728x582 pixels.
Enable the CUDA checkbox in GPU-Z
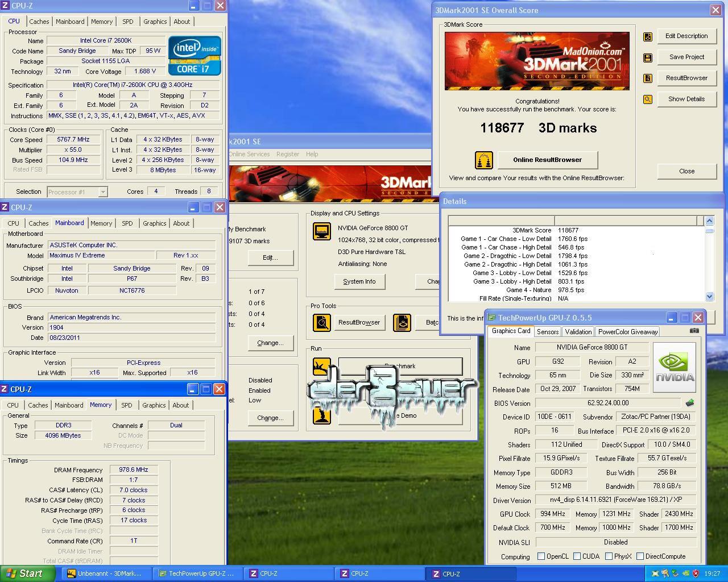coord(577,556)
